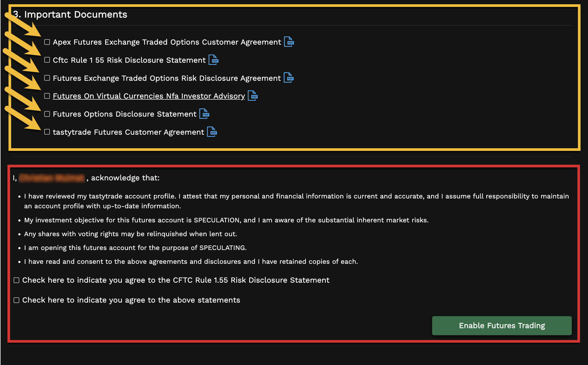The width and height of the screenshot is (588, 365).
Task: Open the Futures On Virtual Currencies Advisory link
Action: (149, 96)
